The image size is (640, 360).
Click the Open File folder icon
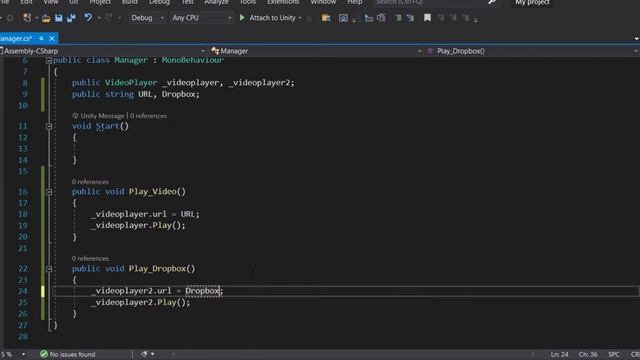pyautogui.click(x=46, y=18)
